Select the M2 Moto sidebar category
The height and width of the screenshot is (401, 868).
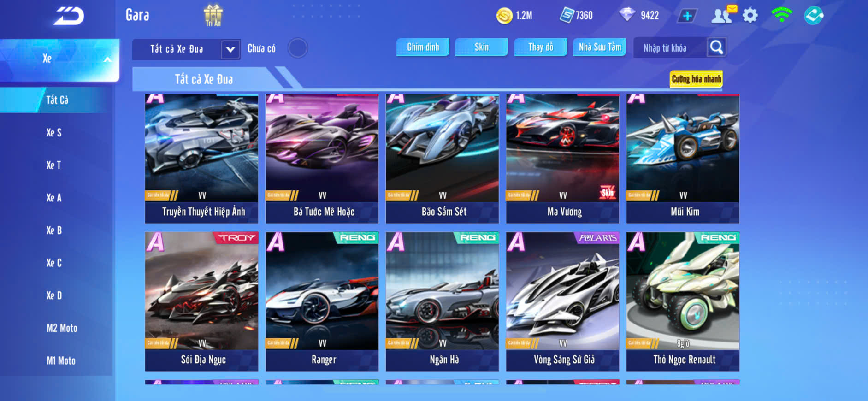[x=62, y=328]
